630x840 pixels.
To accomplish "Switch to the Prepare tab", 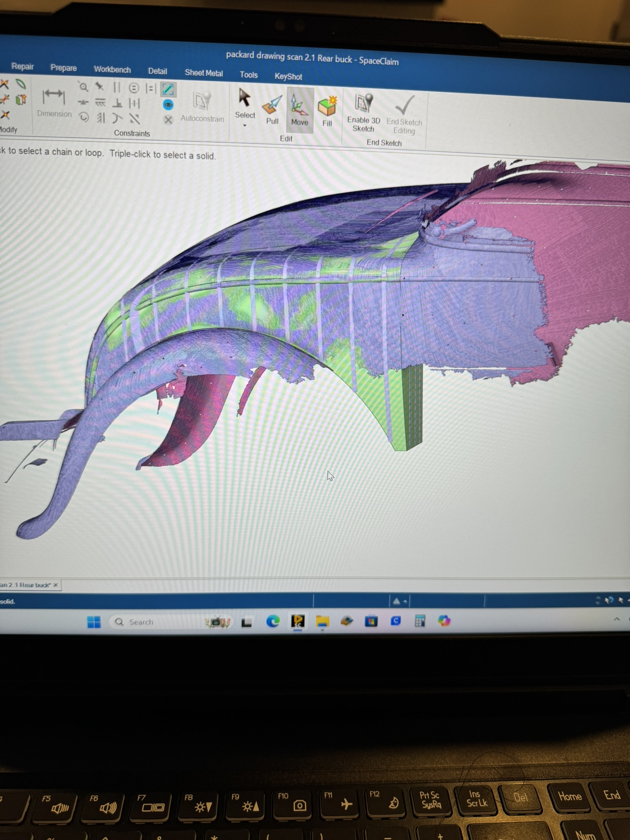I will 63,68.
